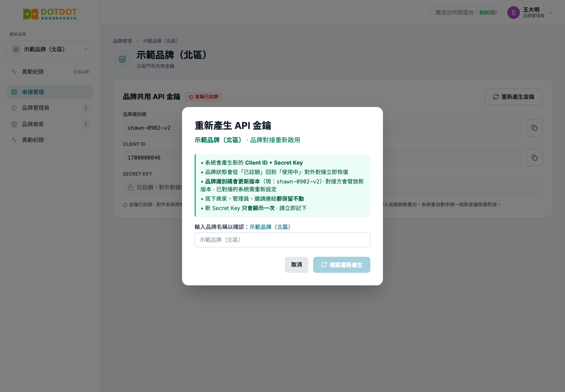Image resolution: width=565 pixels, height=392 pixels.
Task: Open 品牌管理員 in the sidebar
Action: pos(50,108)
